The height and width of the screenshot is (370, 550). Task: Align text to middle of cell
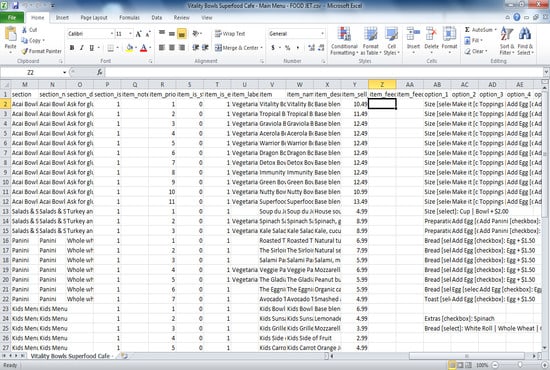(x=172, y=34)
